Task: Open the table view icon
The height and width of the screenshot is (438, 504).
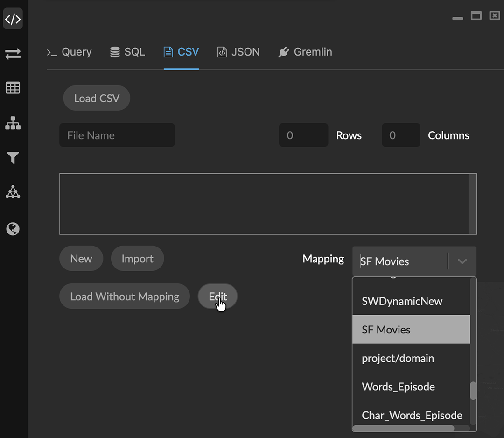Action: [13, 88]
